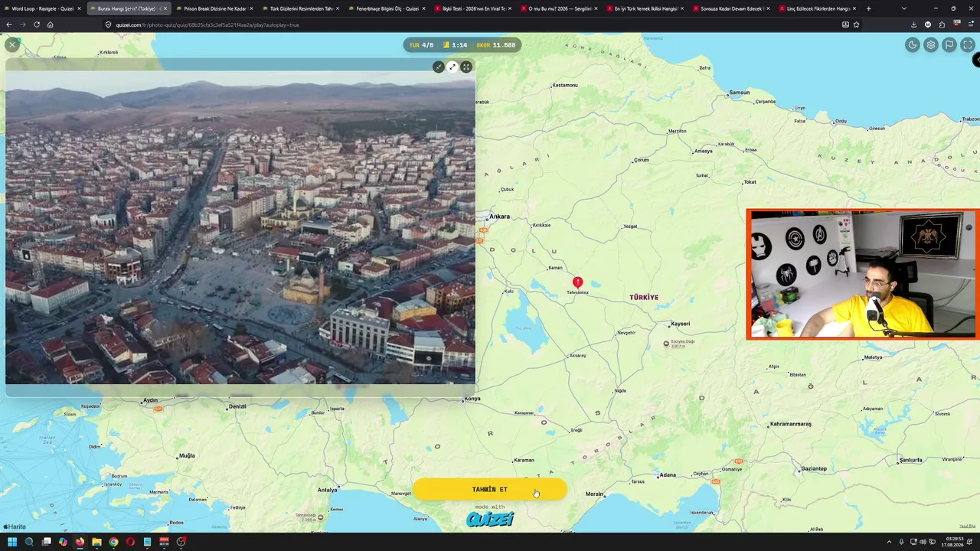Switch to the O mu Bu mu? 2026 tab
This screenshot has width=980, height=551.
coord(559,8)
